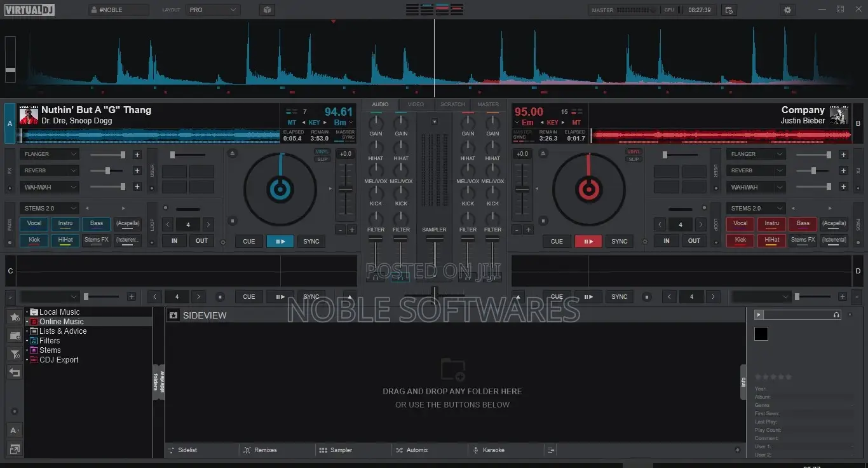
Task: Click the album art of Nuthin' But A G Thang
Action: pos(29,116)
